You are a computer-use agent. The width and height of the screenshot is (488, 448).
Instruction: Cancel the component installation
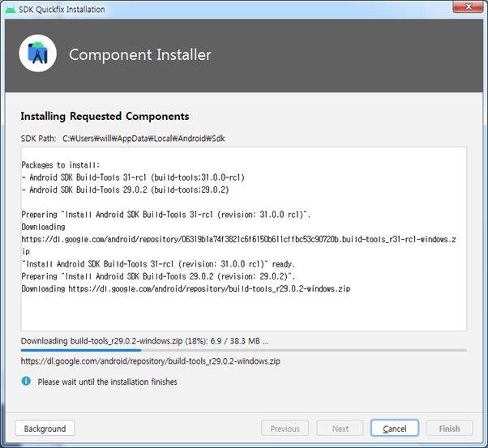pyautogui.click(x=394, y=429)
